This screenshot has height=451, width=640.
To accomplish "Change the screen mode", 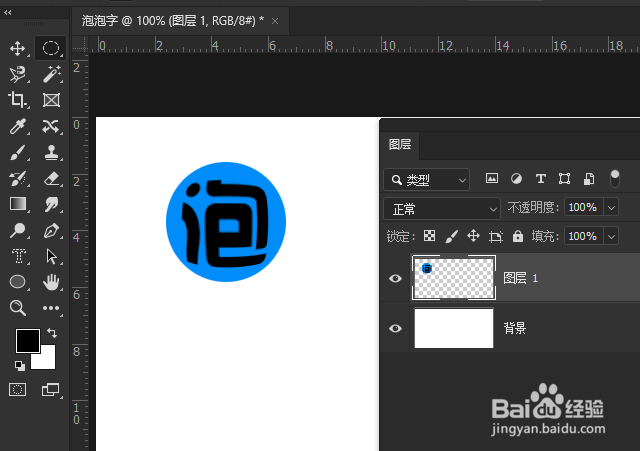I will (x=51, y=390).
